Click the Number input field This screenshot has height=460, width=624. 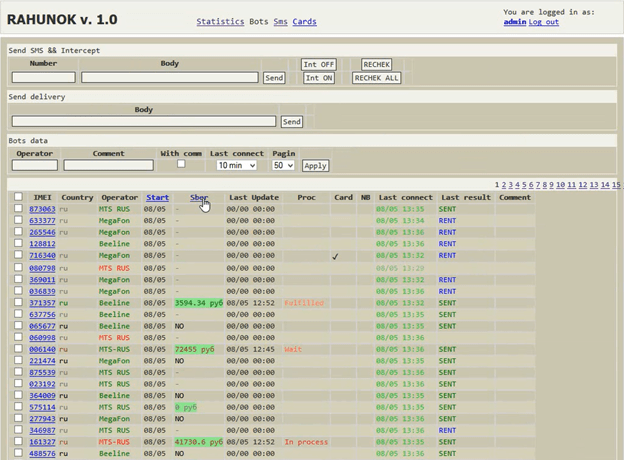click(x=43, y=77)
